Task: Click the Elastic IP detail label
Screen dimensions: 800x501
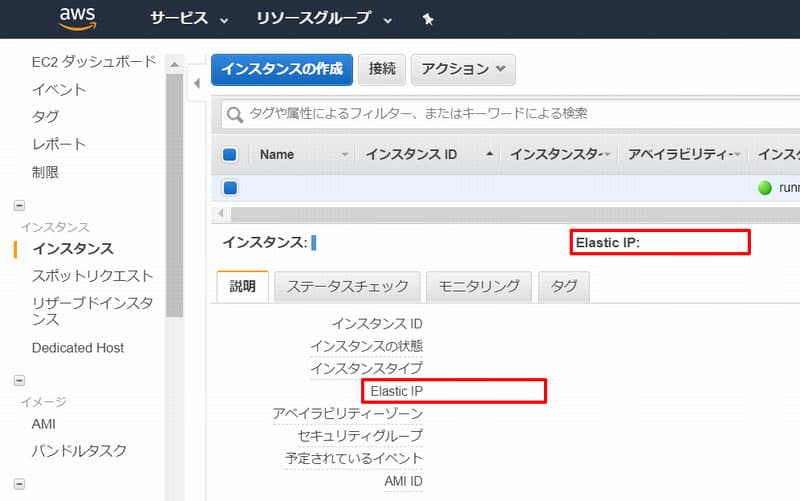Action: pos(396,391)
